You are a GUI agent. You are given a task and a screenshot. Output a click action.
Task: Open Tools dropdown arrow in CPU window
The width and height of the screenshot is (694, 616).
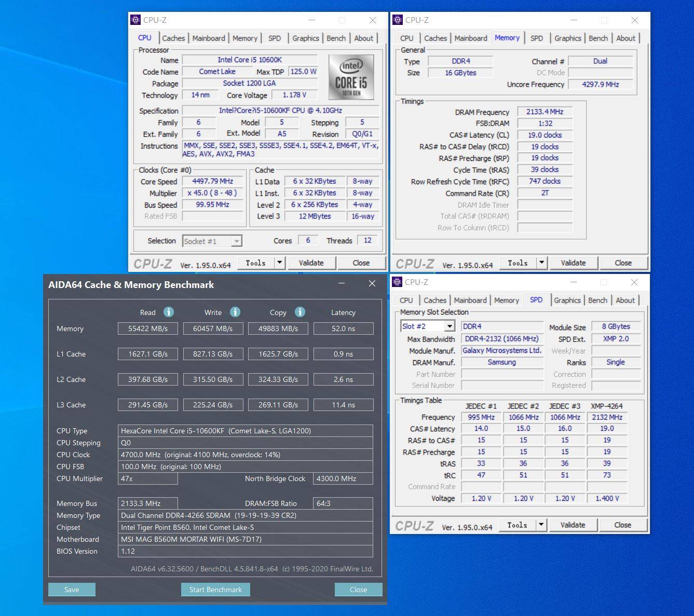279,263
